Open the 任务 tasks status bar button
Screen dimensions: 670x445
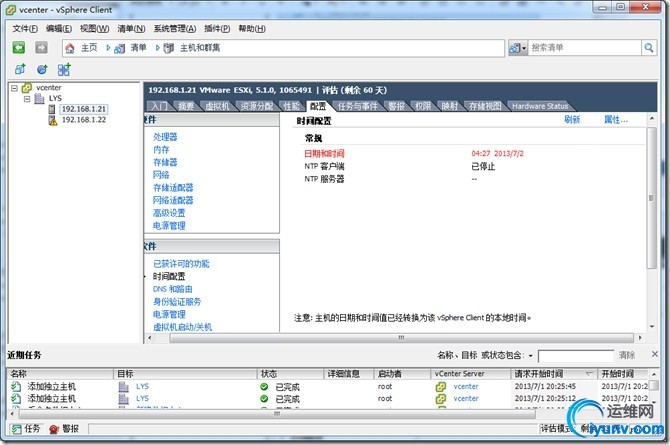(26, 429)
